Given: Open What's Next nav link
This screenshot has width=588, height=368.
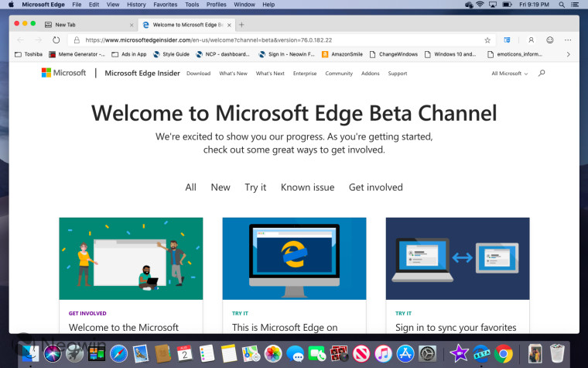Looking at the screenshot, I should tap(270, 74).
